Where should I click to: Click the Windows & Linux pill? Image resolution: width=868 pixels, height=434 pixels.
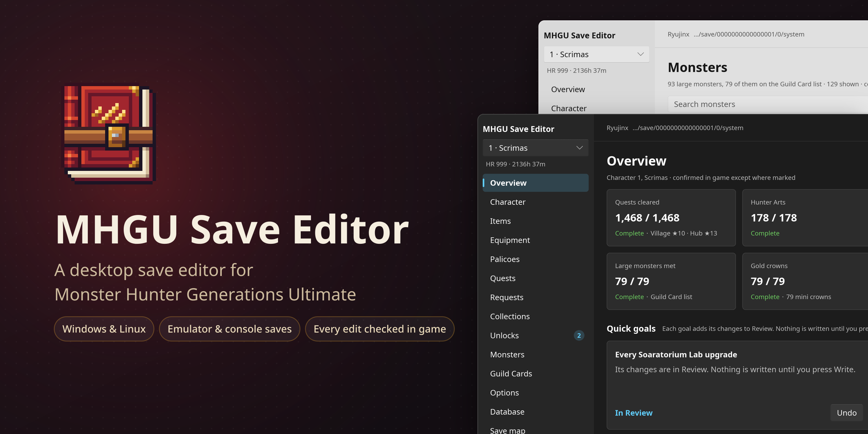(104, 329)
